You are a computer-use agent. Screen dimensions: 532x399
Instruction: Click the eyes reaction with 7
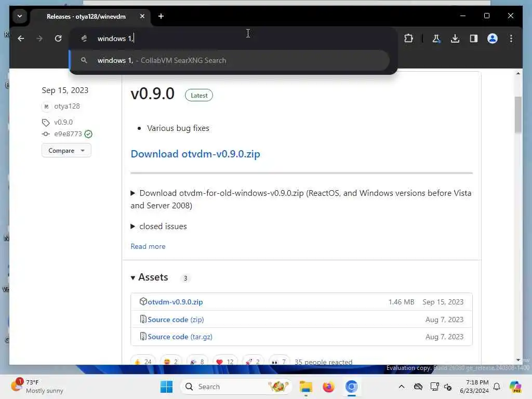coord(280,362)
